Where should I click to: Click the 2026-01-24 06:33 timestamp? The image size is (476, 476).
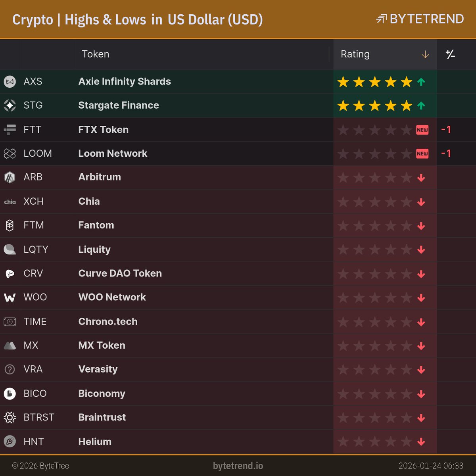(x=431, y=466)
